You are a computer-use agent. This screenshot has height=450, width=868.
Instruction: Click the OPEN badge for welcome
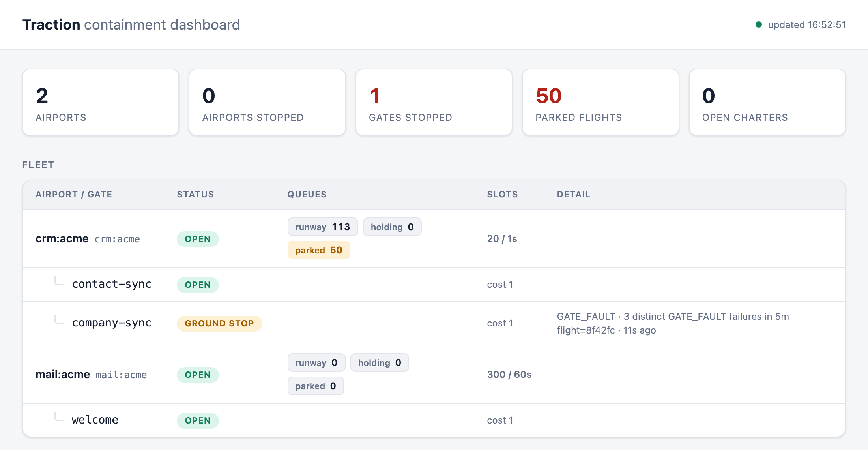pos(198,421)
